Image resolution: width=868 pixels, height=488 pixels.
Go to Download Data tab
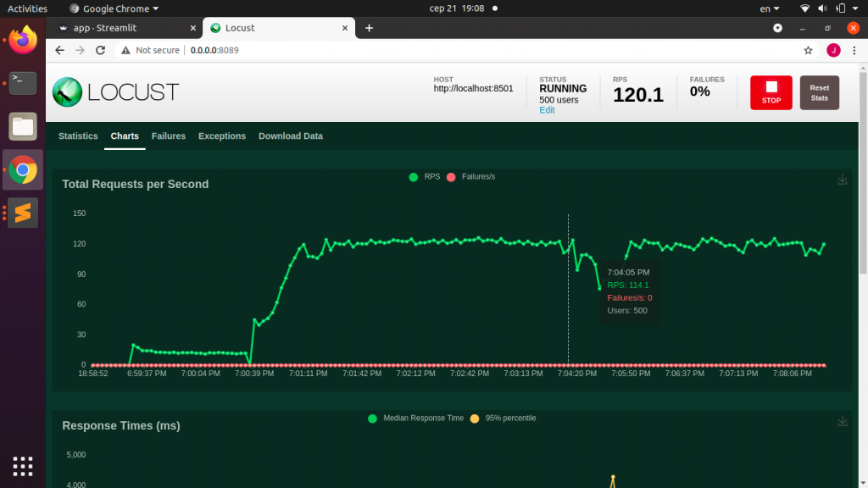291,136
